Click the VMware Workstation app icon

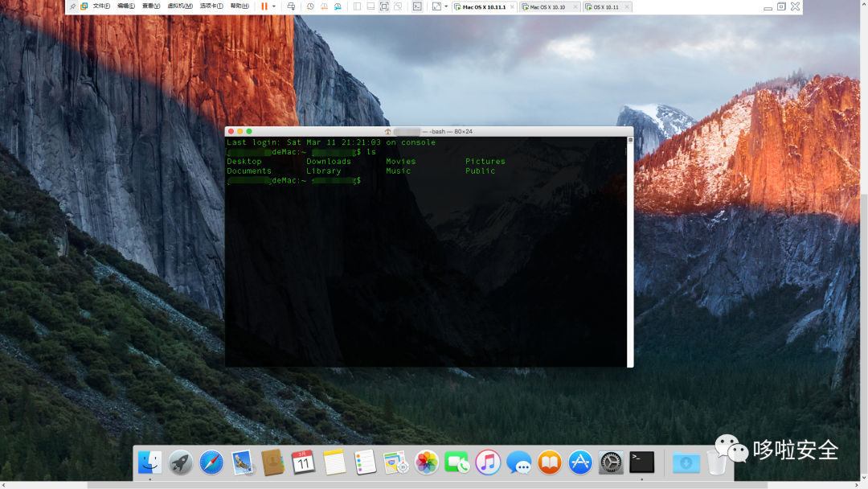tap(84, 6)
